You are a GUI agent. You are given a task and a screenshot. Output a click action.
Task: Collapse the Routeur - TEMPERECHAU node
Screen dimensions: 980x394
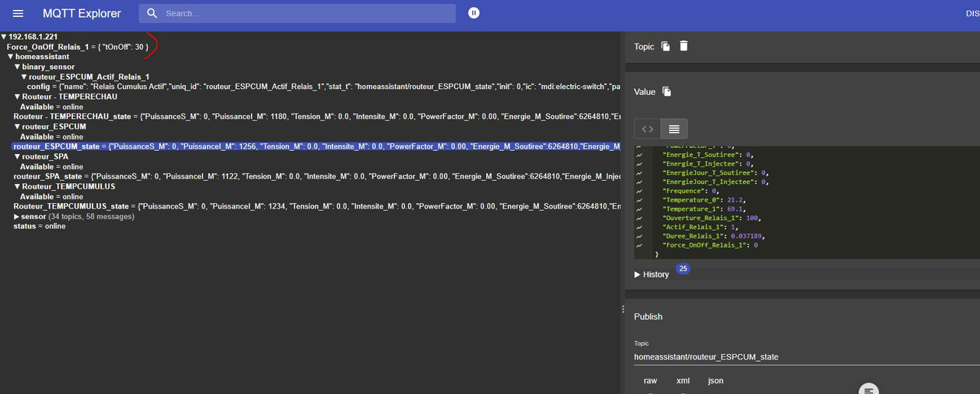coord(18,97)
